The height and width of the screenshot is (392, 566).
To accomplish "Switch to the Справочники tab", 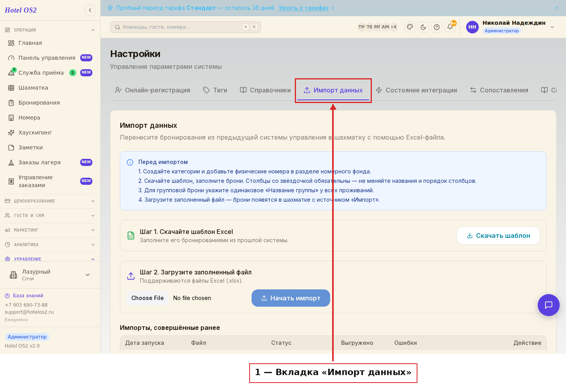I will click(265, 90).
